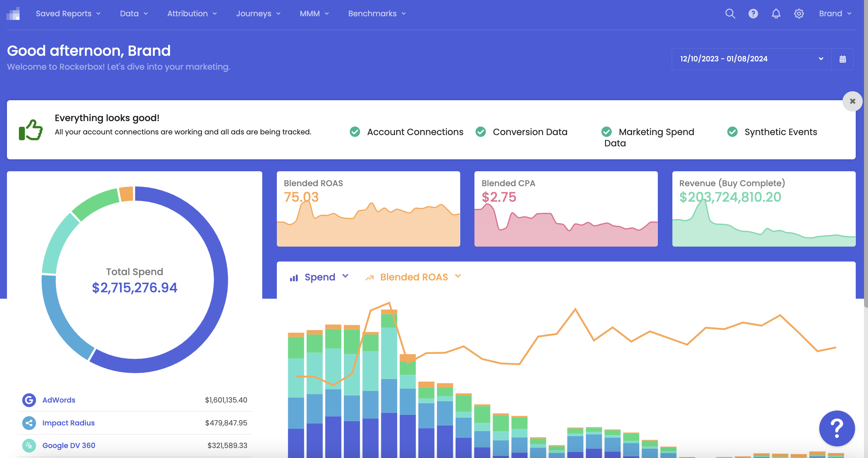This screenshot has height=458, width=868.
Task: Open the search icon in top bar
Action: click(730, 14)
